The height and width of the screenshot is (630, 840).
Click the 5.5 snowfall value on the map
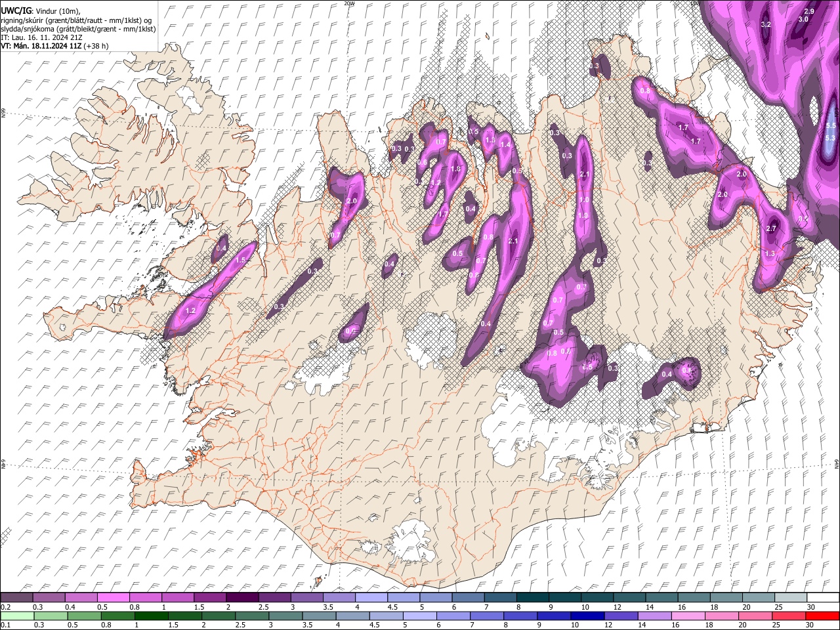[830, 125]
